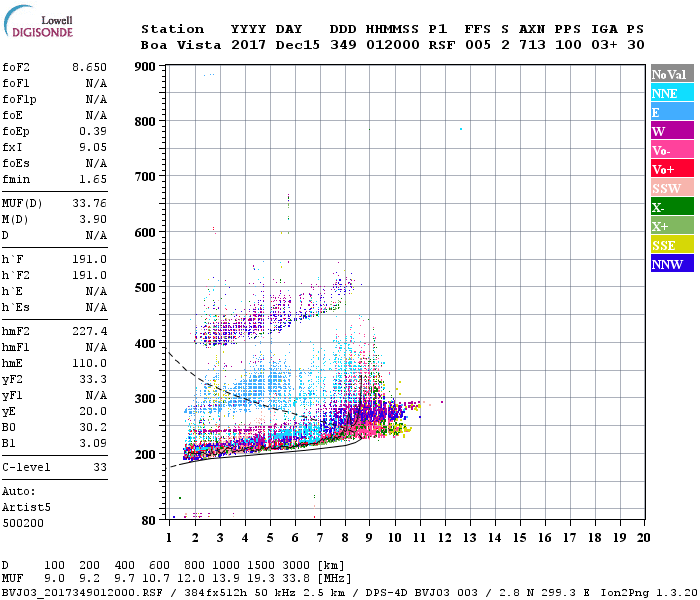Click the yellow SSE legend swatch
Viewport: 700px width, 600px height.
coord(670,245)
